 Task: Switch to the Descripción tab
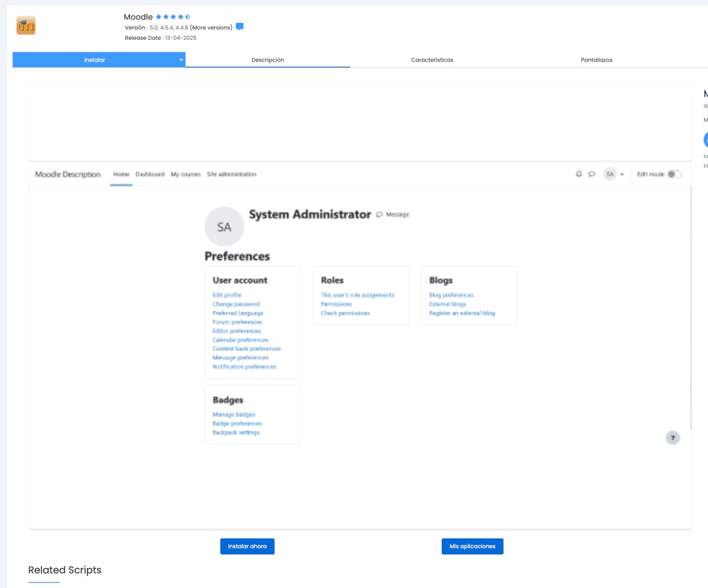pyautogui.click(x=268, y=60)
